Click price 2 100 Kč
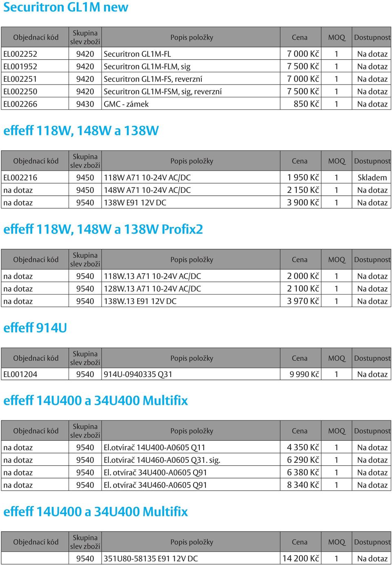The height and width of the screenshot is (565, 392). pyautogui.click(x=303, y=289)
